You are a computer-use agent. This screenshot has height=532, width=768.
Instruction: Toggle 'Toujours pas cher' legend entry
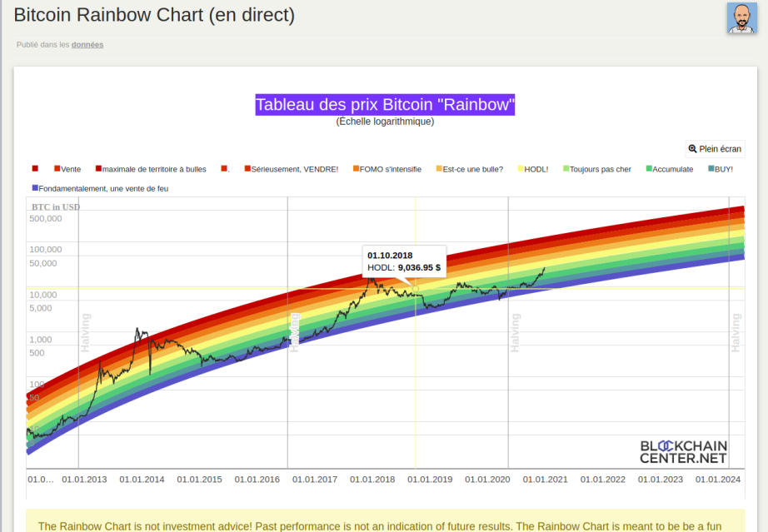tap(597, 169)
